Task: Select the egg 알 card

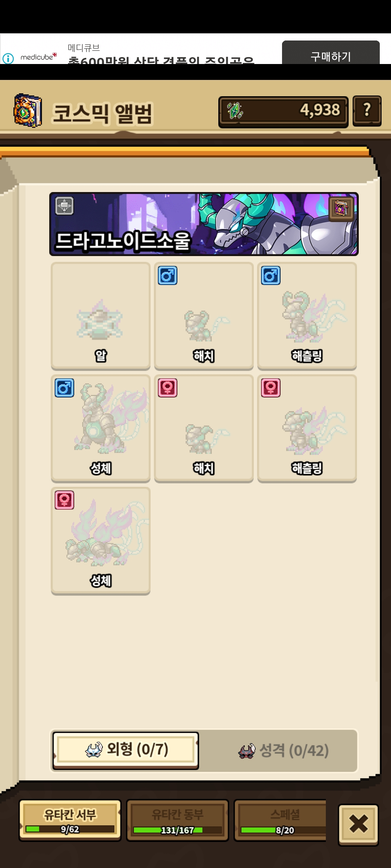Action: (x=101, y=316)
